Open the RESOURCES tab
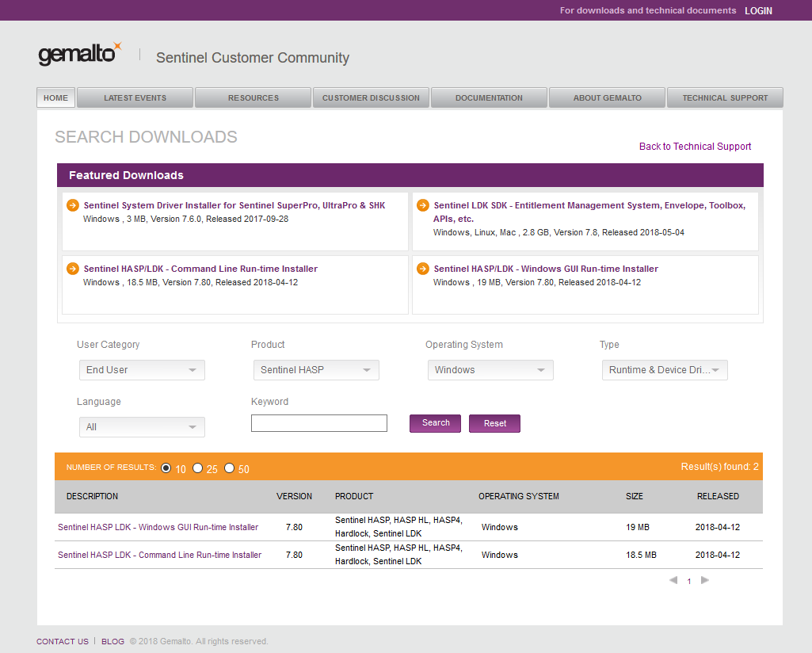The height and width of the screenshot is (653, 812). click(254, 97)
